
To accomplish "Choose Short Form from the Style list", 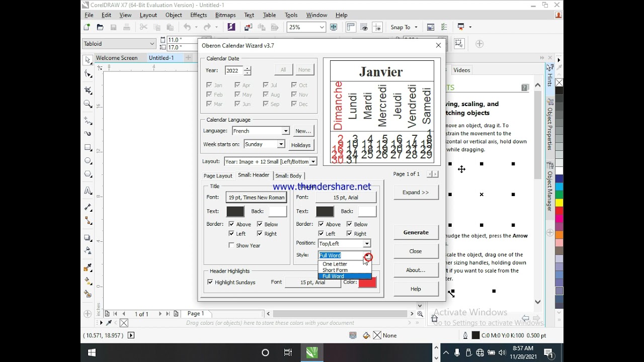I will click(345, 270).
